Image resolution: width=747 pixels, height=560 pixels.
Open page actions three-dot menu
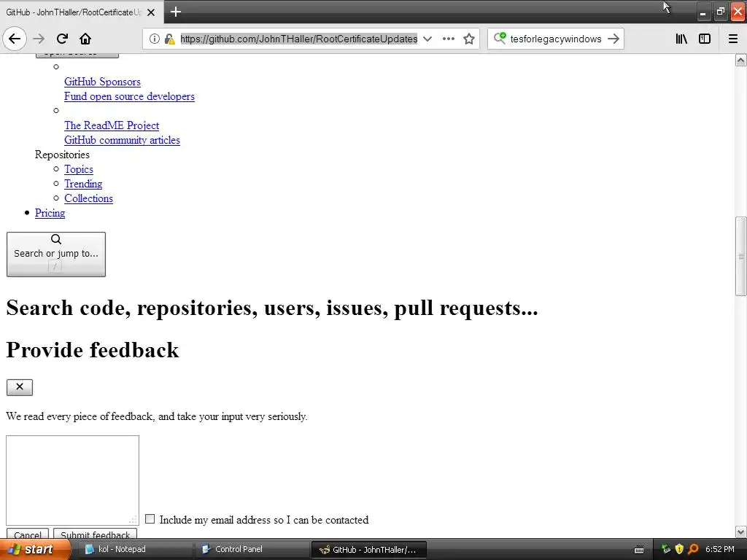click(x=449, y=39)
